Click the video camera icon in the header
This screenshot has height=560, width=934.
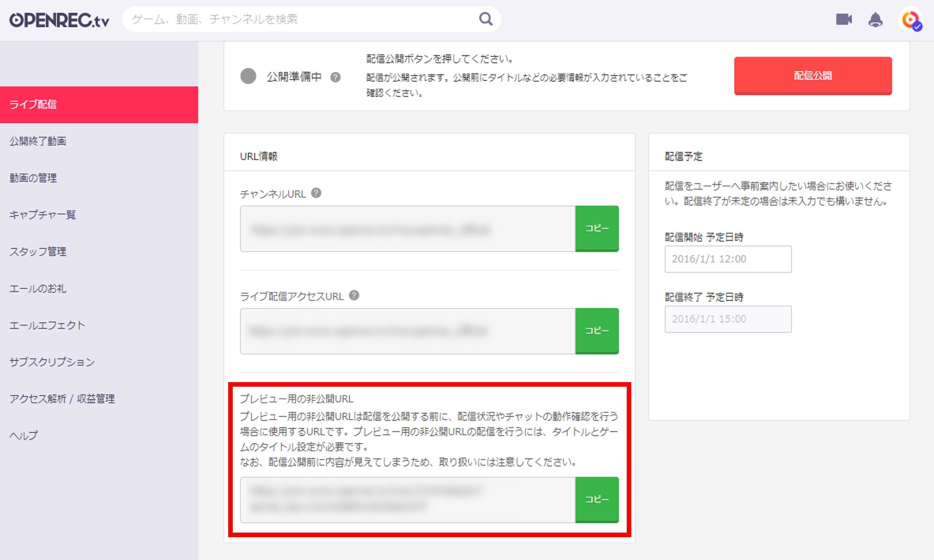pyautogui.click(x=843, y=19)
